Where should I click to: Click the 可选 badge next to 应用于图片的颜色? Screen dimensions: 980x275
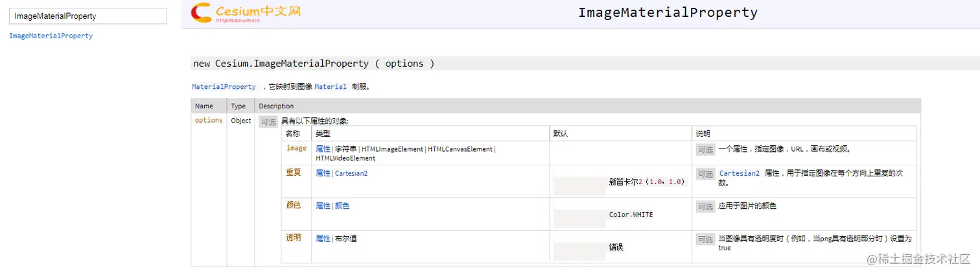pyautogui.click(x=705, y=206)
